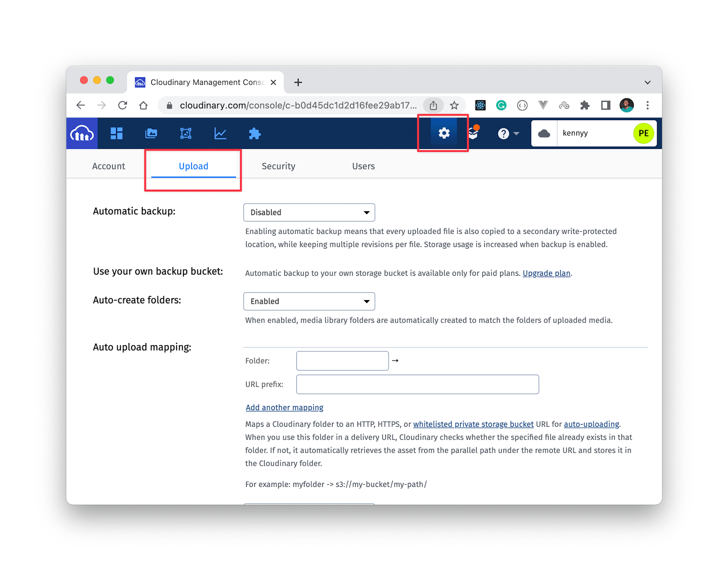Open the Users tab

(x=363, y=166)
